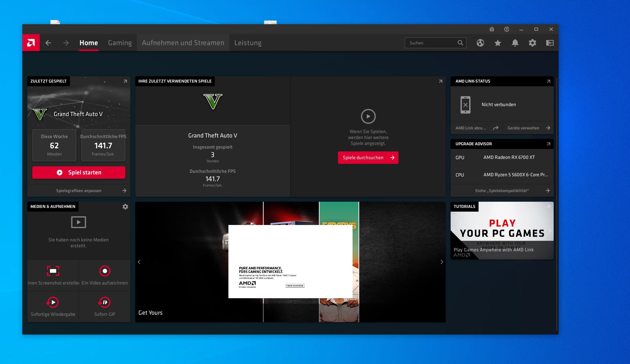Viewport: 630px width, 364px height.
Task: Click the GTA V icon in Zuletzt Gespielt
Action: tap(40, 114)
